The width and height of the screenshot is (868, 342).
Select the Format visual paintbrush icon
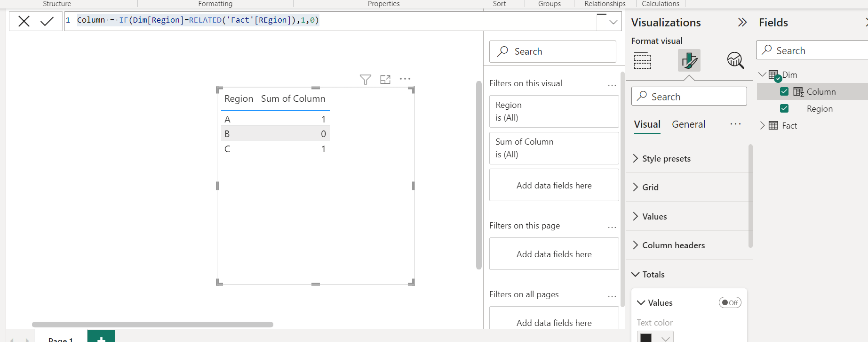689,60
